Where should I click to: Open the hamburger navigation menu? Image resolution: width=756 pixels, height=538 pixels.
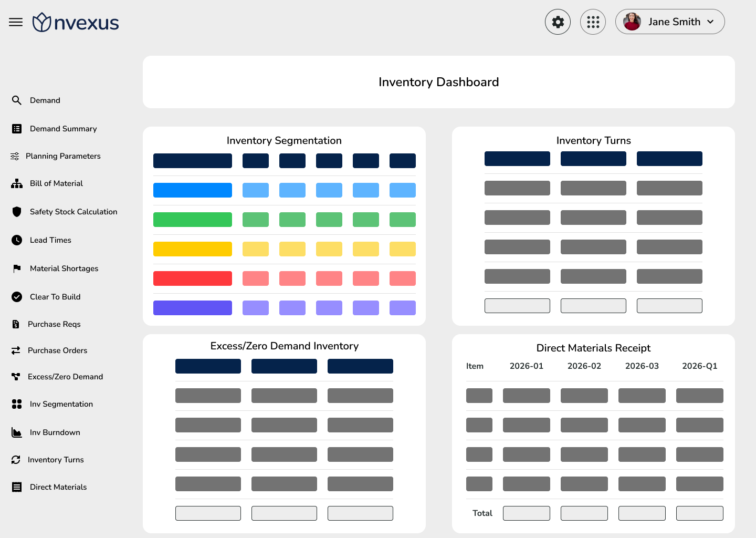pos(16,22)
